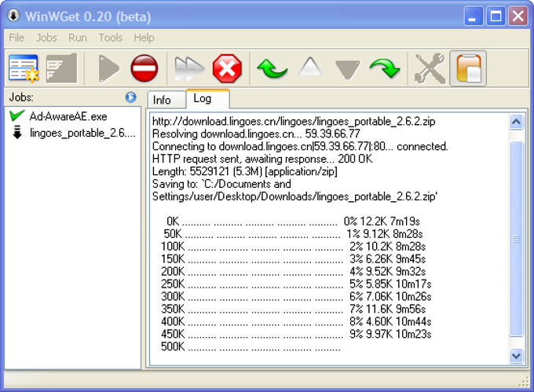
Task: Toggle the clipboard monitoring button
Action: [x=468, y=68]
